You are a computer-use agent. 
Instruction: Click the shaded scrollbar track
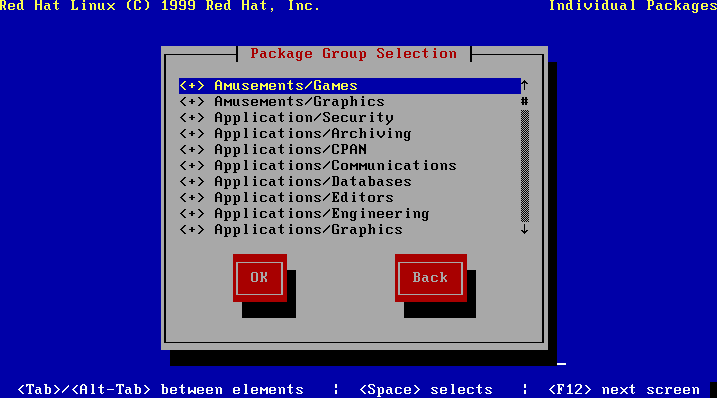(524, 166)
